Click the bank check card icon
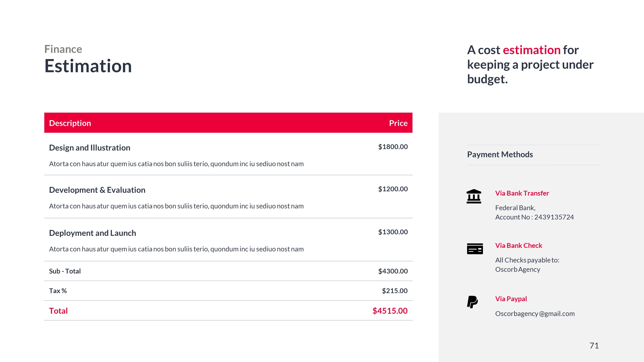Image resolution: width=644 pixels, height=362 pixels. tap(475, 249)
